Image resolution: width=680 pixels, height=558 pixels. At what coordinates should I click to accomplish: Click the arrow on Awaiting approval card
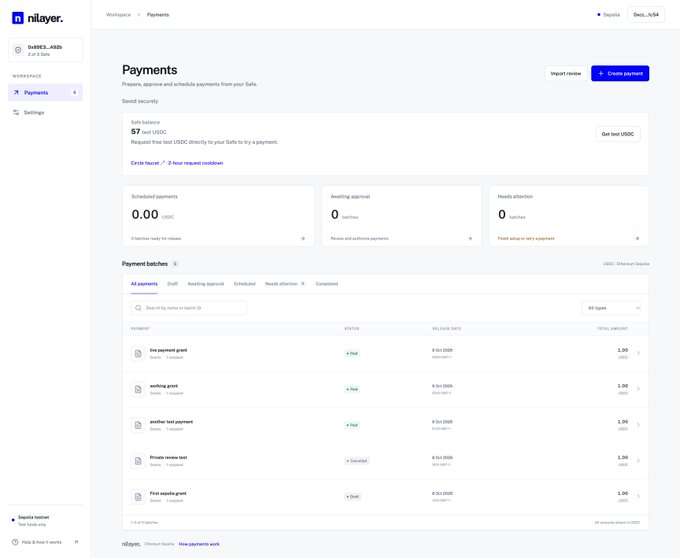(470, 238)
